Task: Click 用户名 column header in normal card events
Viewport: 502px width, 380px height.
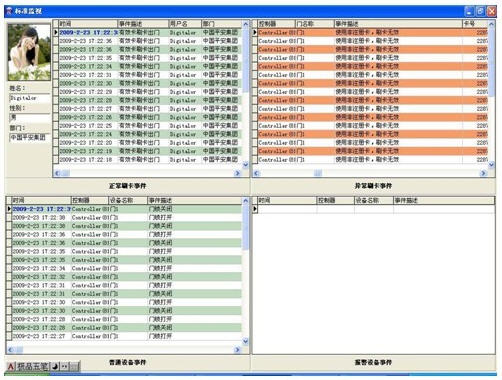Action: coord(185,24)
